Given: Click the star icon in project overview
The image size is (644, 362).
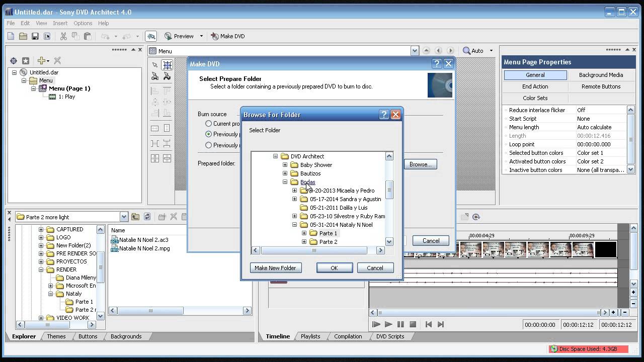Looking at the screenshot, I should point(26,61).
